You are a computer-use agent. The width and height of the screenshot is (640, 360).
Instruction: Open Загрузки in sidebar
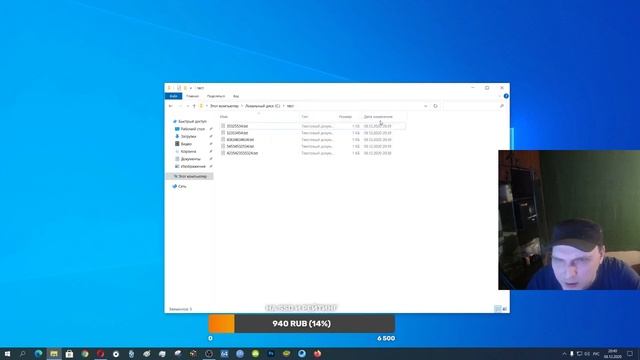click(188, 136)
